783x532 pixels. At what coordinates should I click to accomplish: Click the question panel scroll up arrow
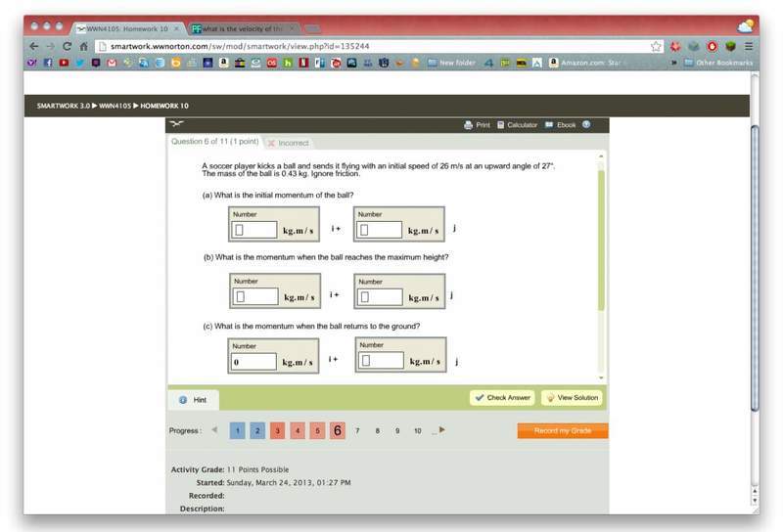(x=601, y=156)
